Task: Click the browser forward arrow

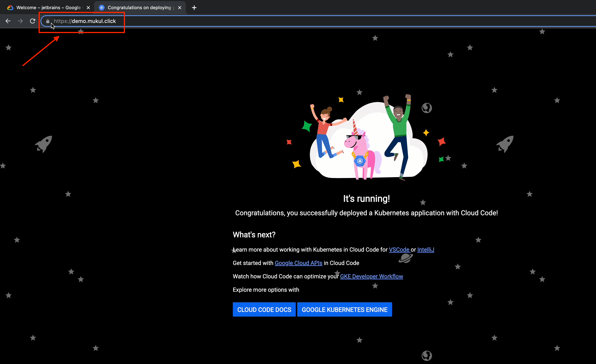Action: pyautogui.click(x=20, y=21)
